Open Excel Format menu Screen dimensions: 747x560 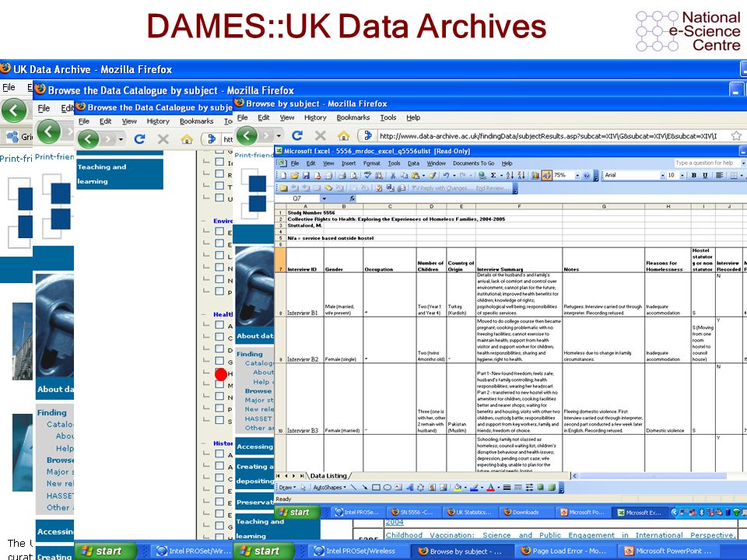point(372,163)
